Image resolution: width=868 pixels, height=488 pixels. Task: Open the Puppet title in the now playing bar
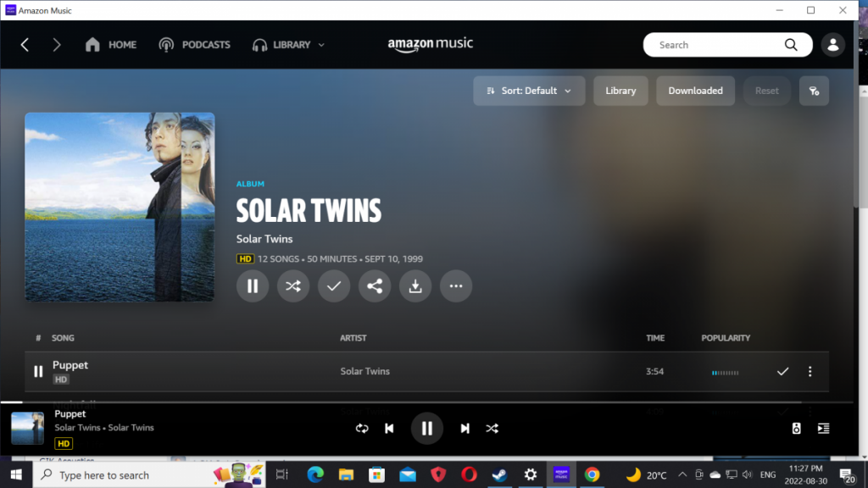click(x=70, y=413)
